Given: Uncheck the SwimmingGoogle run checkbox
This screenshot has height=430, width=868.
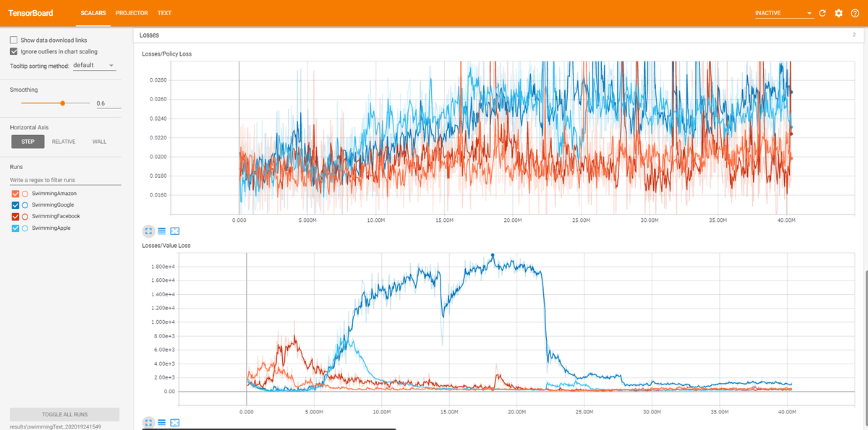Looking at the screenshot, I should tap(15, 205).
